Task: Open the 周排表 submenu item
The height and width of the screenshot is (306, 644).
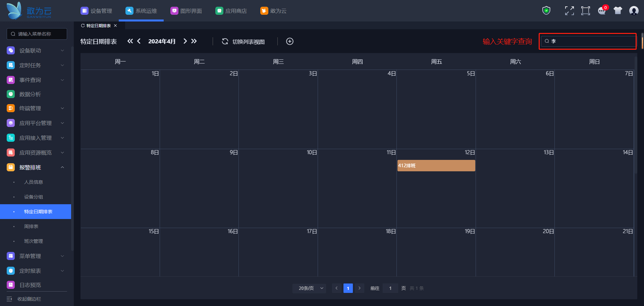Action: (31, 226)
